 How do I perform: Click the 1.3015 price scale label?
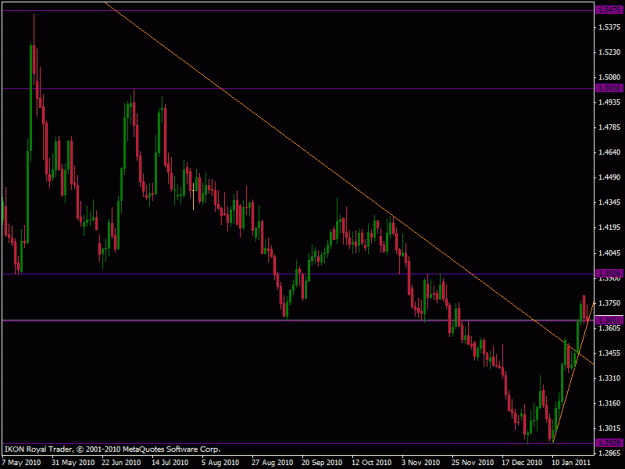pyautogui.click(x=609, y=428)
